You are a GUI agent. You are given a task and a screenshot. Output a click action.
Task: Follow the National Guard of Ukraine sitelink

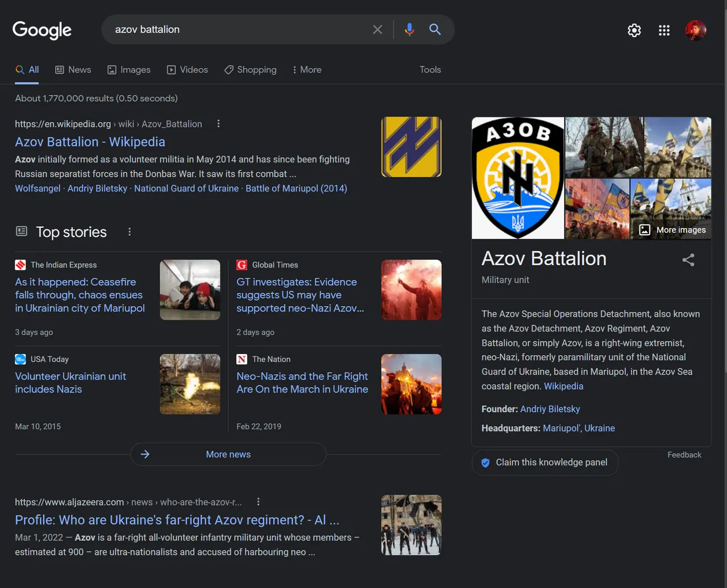point(186,189)
